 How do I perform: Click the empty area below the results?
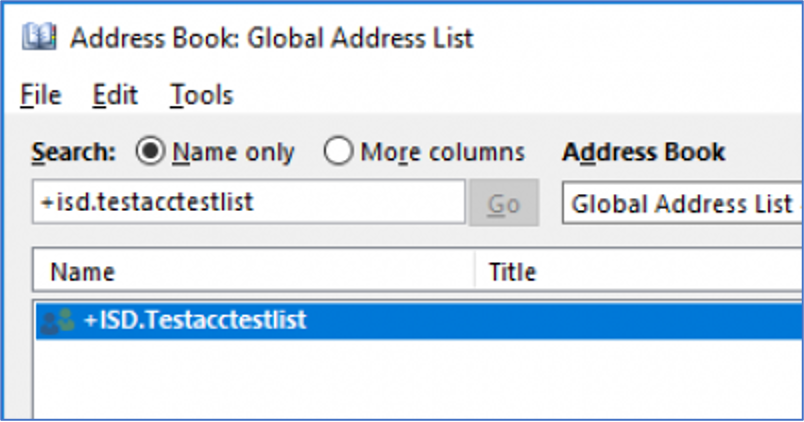(418, 379)
